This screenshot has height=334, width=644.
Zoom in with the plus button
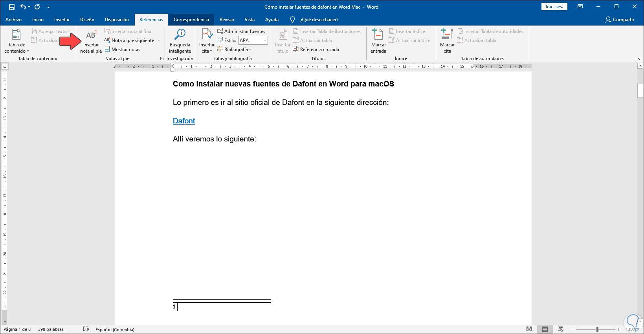click(x=619, y=329)
